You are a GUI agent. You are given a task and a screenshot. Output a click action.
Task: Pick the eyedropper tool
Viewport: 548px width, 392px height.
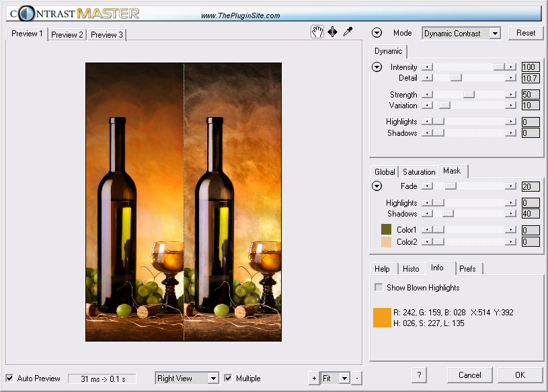tap(348, 32)
